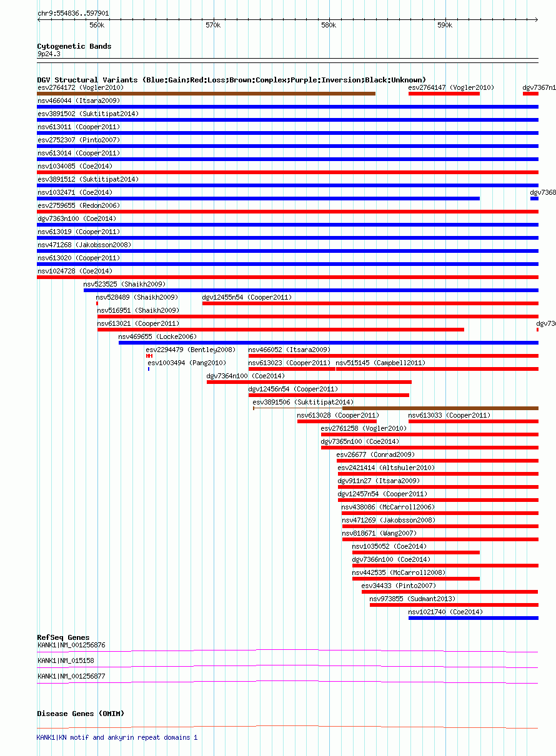Viewport: 556px width, 756px height.
Task: Select esv3891506 (Suktitipat2014) variant label
Action: (x=303, y=402)
